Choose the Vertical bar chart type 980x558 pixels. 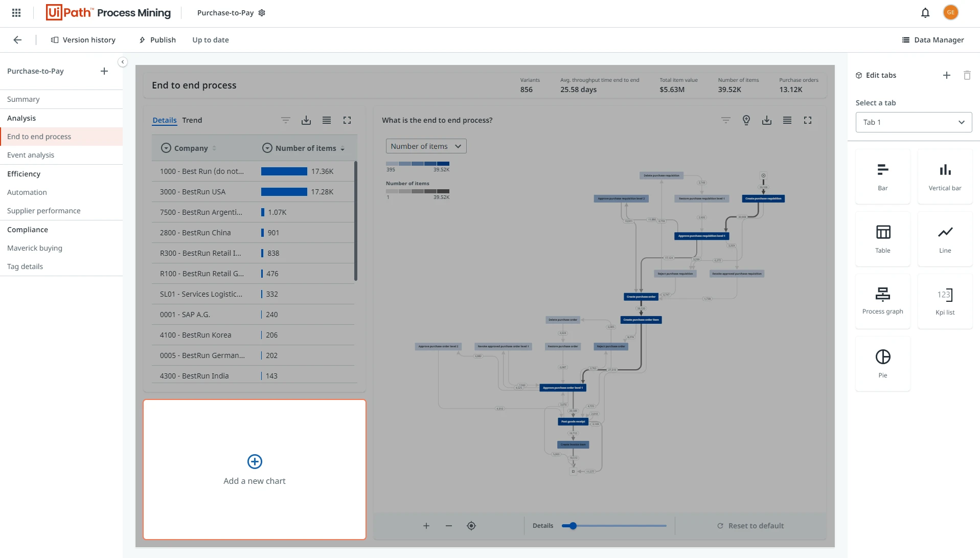tap(945, 176)
